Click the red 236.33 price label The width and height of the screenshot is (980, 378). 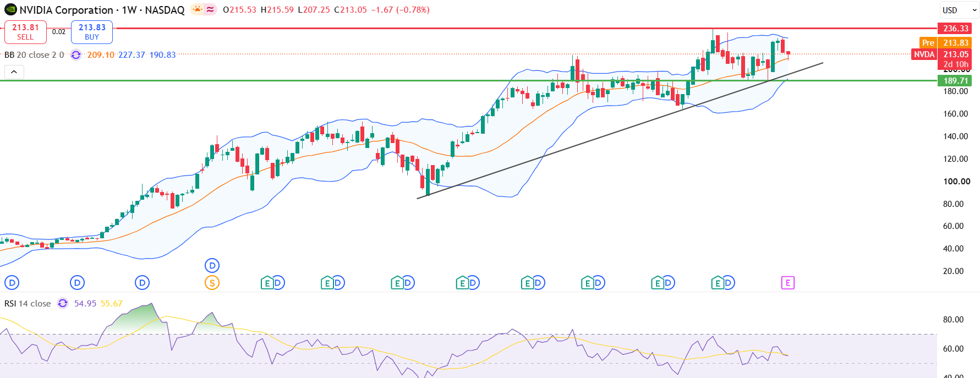955,28
